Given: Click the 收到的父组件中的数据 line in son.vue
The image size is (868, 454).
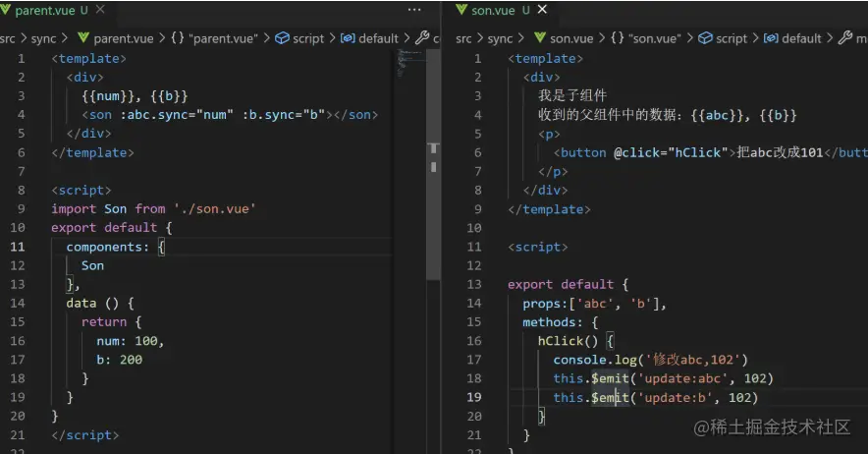Looking at the screenshot, I should [x=667, y=115].
